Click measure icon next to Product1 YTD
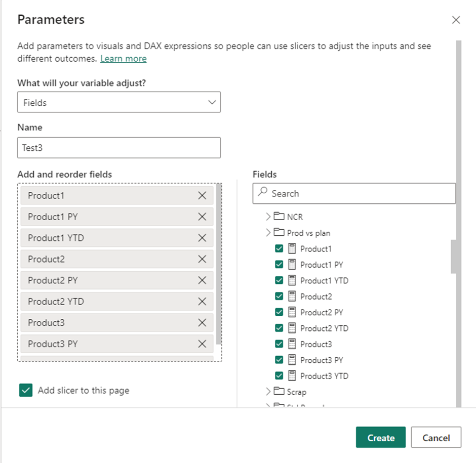Image resolution: width=476 pixels, height=463 pixels. (292, 280)
